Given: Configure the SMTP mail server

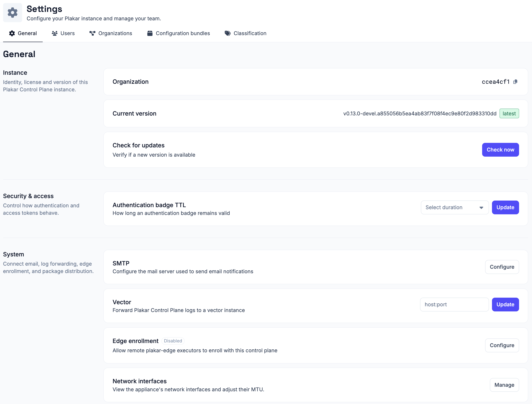Looking at the screenshot, I should click(x=502, y=267).
